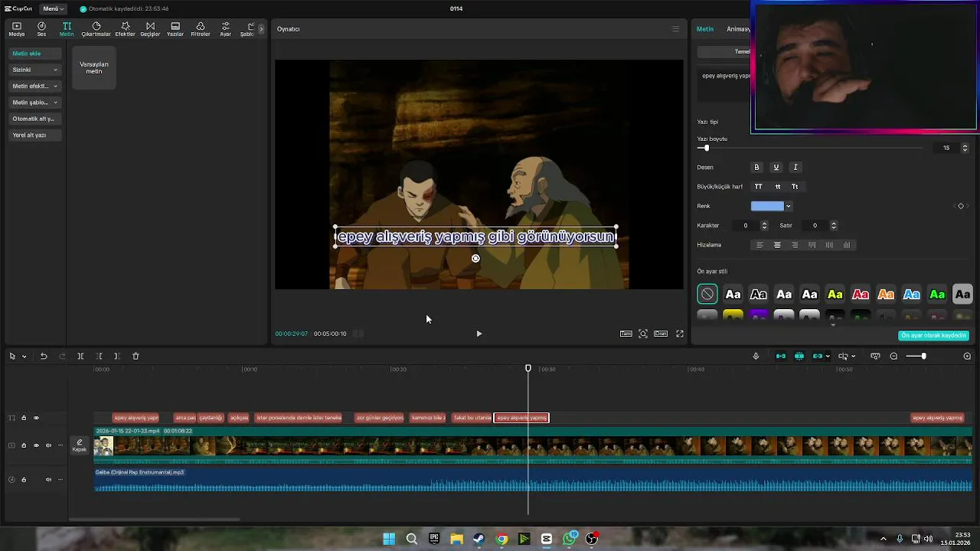Select Otomatik alt yazı option

click(x=35, y=119)
